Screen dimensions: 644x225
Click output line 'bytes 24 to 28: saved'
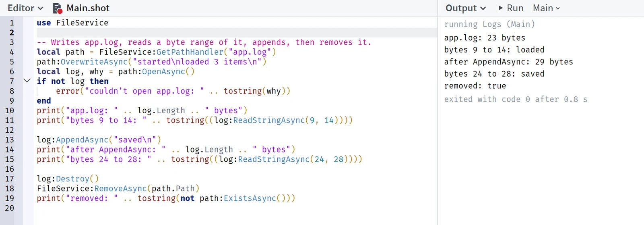494,74
